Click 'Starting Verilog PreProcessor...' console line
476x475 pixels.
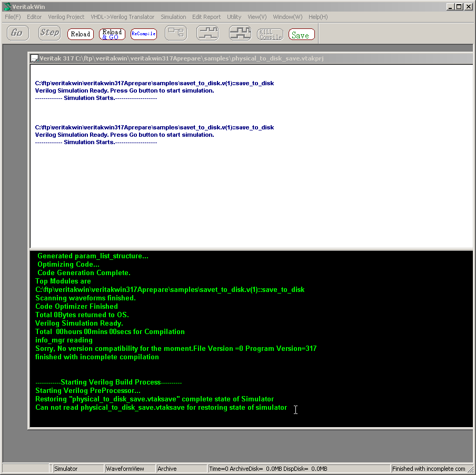point(88,391)
